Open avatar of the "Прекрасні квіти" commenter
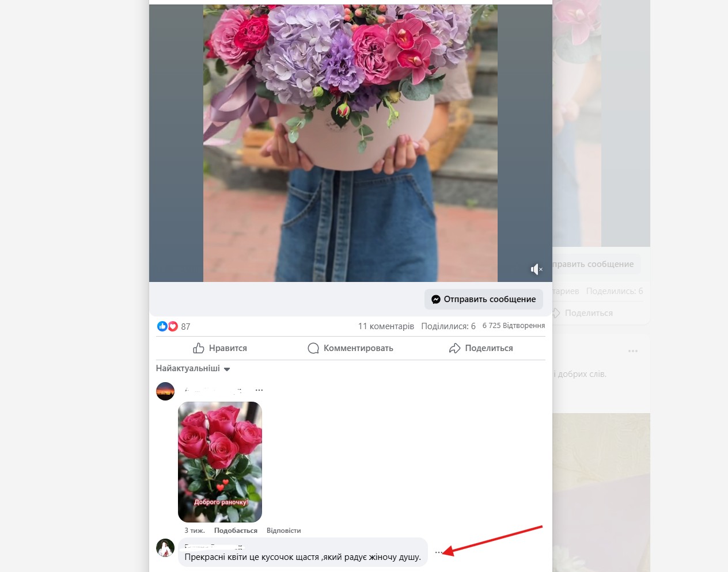Image resolution: width=728 pixels, height=572 pixels. 165,548
